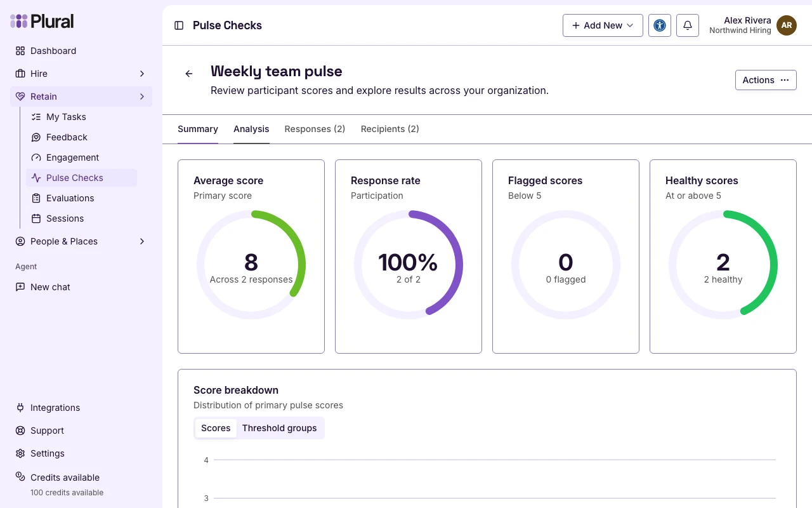The height and width of the screenshot is (508, 812).
Task: Open notifications bell icon
Action: tap(688, 25)
